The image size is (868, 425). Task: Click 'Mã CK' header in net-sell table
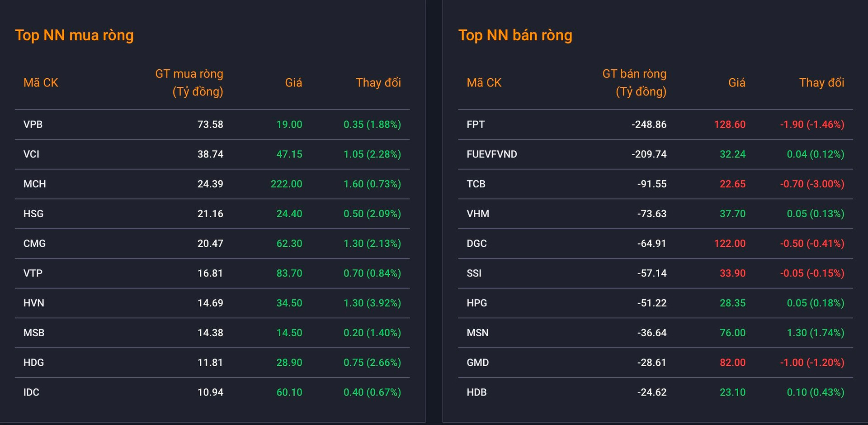(x=484, y=83)
